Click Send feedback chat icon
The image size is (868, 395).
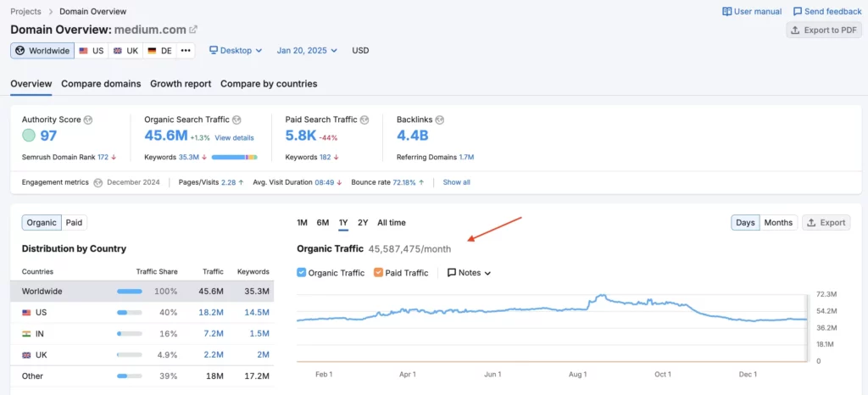(x=798, y=12)
